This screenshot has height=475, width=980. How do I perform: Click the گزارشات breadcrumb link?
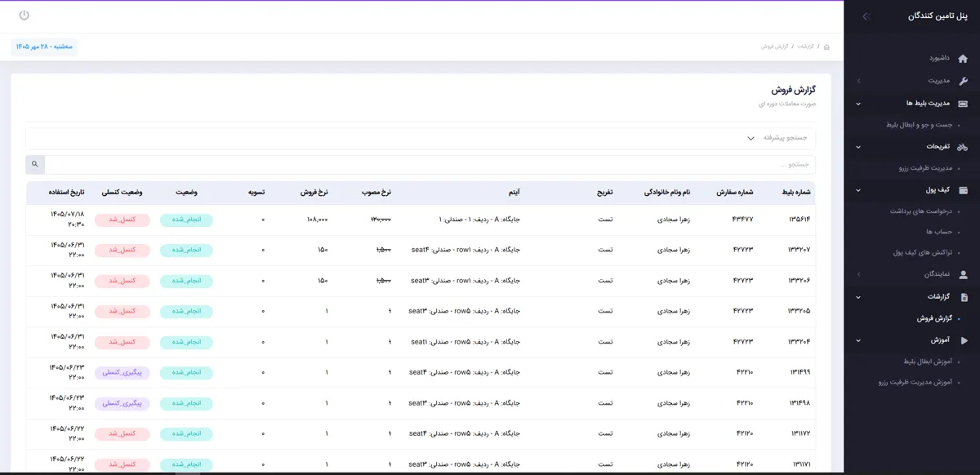pos(805,47)
